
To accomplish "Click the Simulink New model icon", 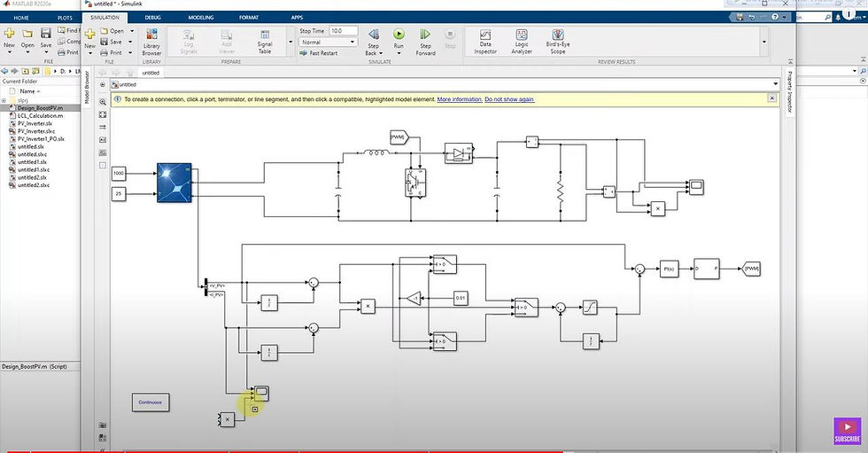I will pyautogui.click(x=89, y=35).
